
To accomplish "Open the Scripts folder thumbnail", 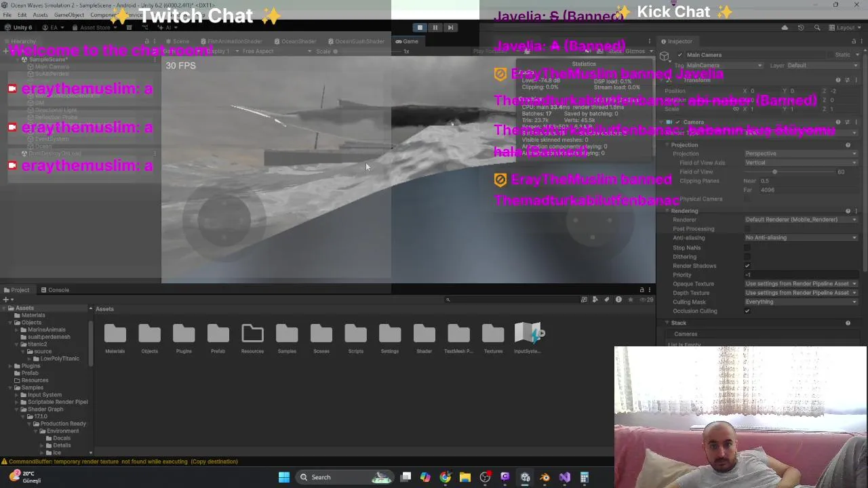I will 355,333.
